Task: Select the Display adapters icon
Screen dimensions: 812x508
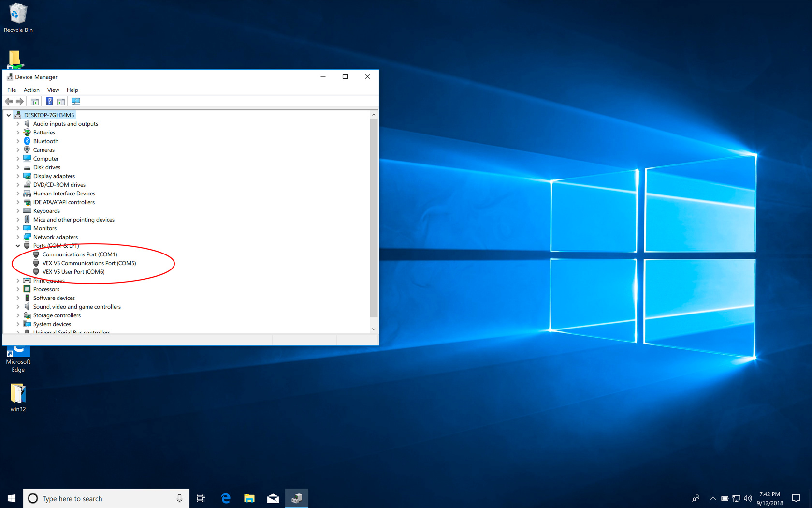Action: (x=27, y=176)
